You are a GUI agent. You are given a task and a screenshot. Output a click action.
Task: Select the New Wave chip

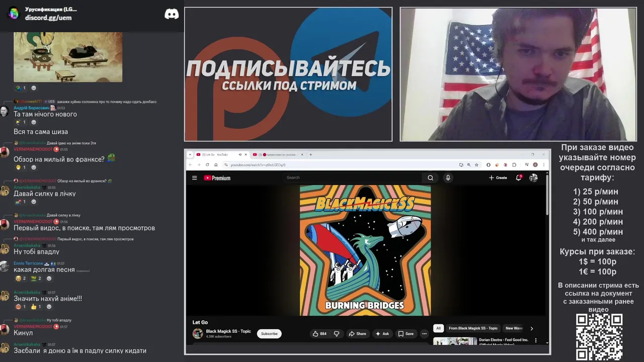pyautogui.click(x=514, y=328)
